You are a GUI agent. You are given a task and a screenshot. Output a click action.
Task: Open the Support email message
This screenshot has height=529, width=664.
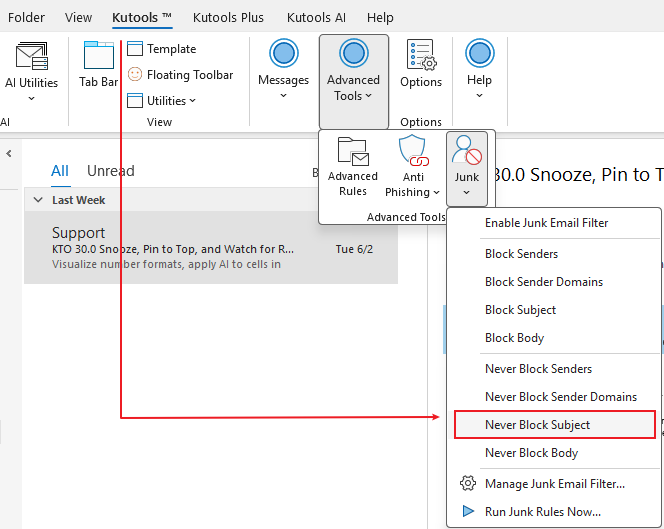[211, 247]
